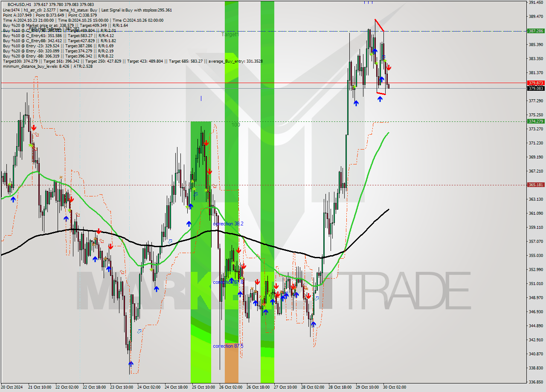
Task: Click the black 379.083 current price tag
Action: coord(536,88)
